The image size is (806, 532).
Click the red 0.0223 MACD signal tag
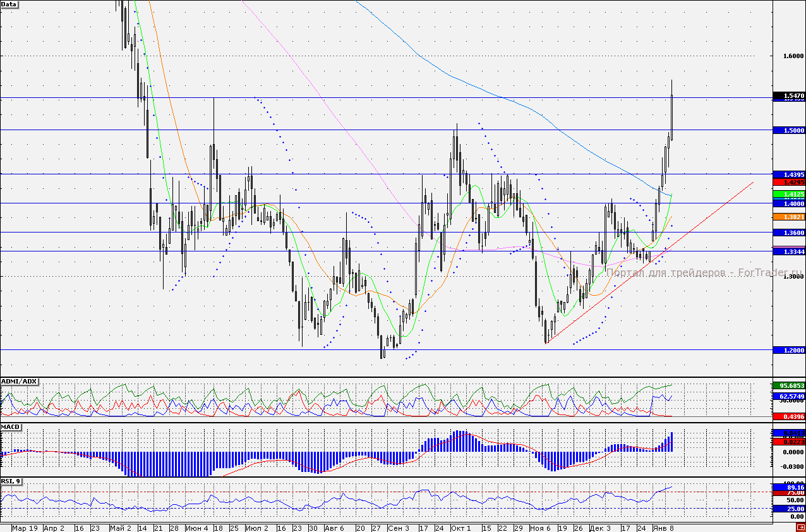click(788, 442)
